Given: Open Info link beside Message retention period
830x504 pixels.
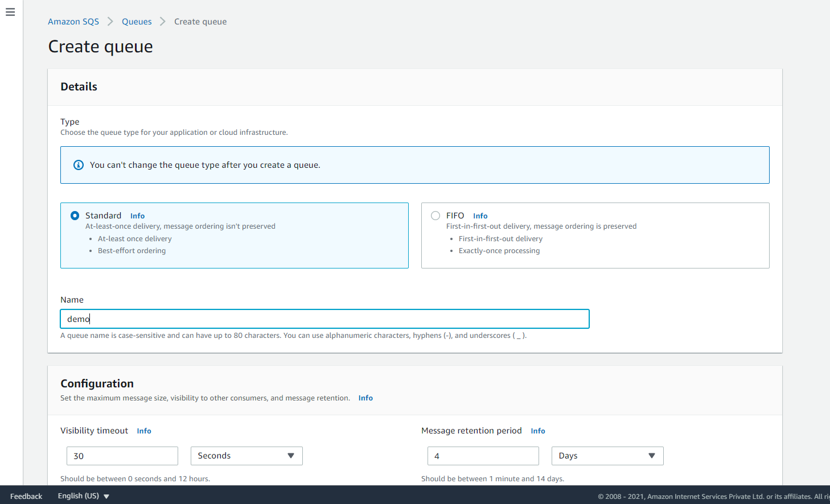Looking at the screenshot, I should [x=538, y=431].
